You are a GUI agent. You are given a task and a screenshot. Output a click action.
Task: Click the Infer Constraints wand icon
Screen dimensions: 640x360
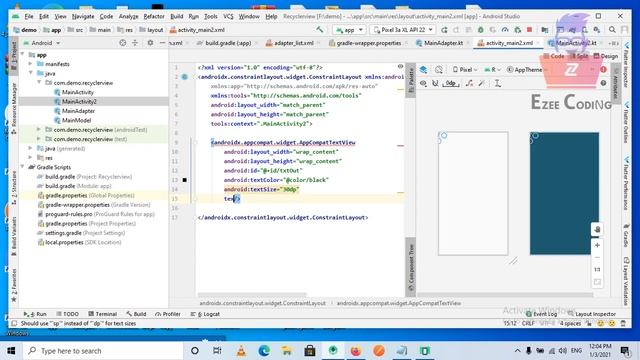(482, 83)
